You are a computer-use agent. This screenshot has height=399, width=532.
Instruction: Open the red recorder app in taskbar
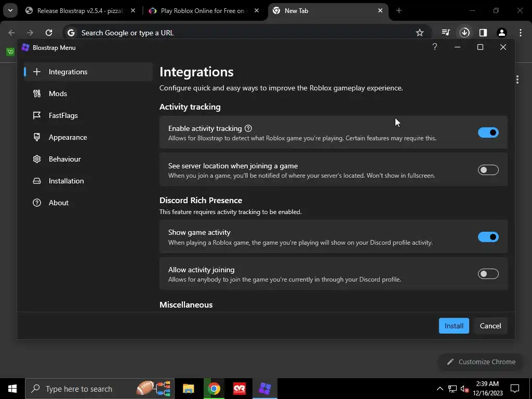click(x=240, y=389)
